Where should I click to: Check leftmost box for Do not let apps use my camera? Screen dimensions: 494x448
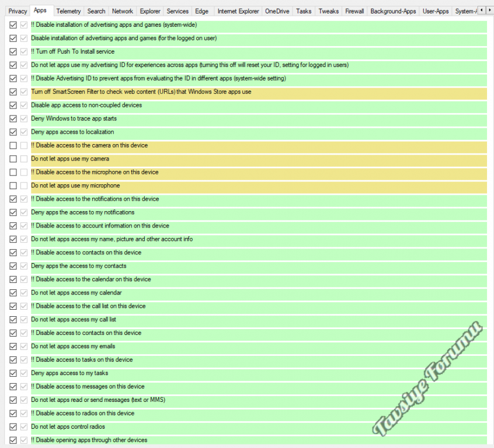click(13, 159)
